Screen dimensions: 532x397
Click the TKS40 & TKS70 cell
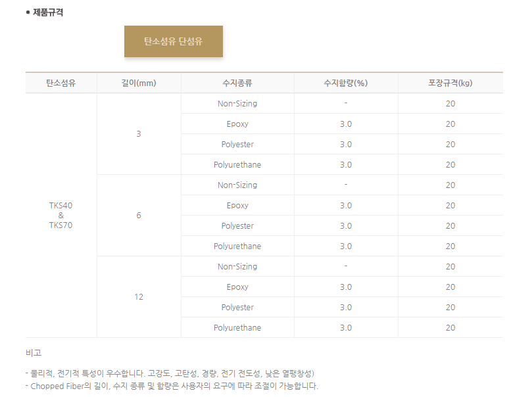pos(61,215)
